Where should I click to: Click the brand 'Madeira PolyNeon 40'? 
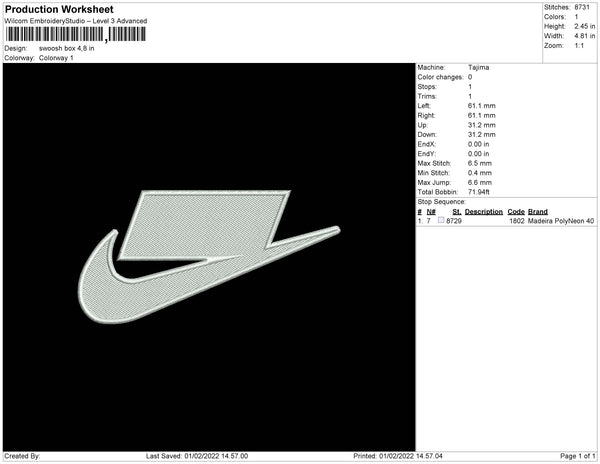coord(561,221)
